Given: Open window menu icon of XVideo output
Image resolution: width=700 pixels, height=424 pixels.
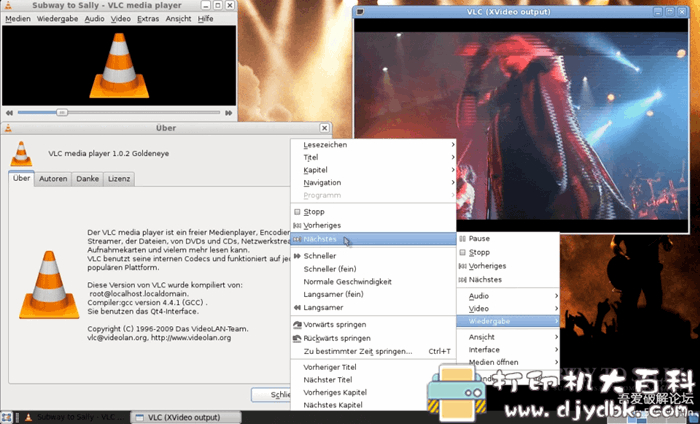Looking at the screenshot, I should click(x=360, y=12).
